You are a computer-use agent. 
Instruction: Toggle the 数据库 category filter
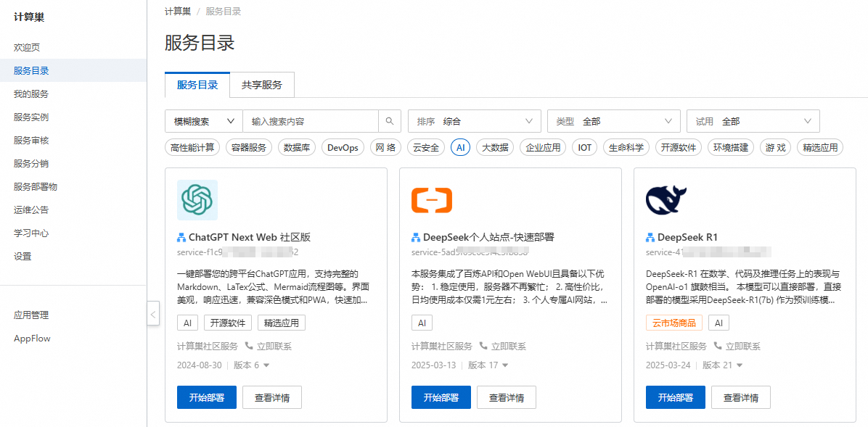[x=297, y=148]
